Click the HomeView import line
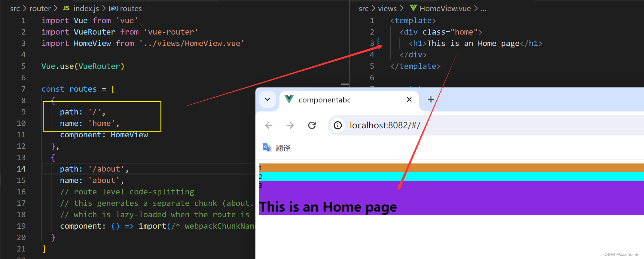 143,43
